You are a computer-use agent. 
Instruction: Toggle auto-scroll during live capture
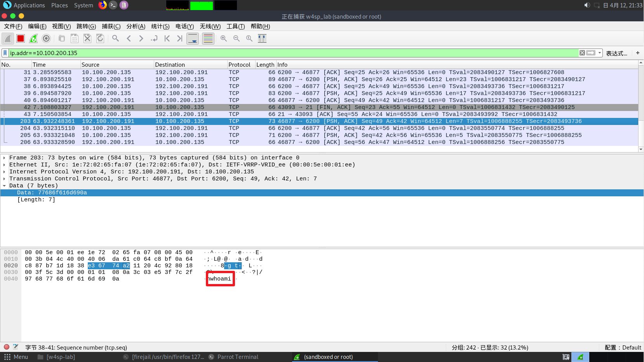[x=193, y=38]
